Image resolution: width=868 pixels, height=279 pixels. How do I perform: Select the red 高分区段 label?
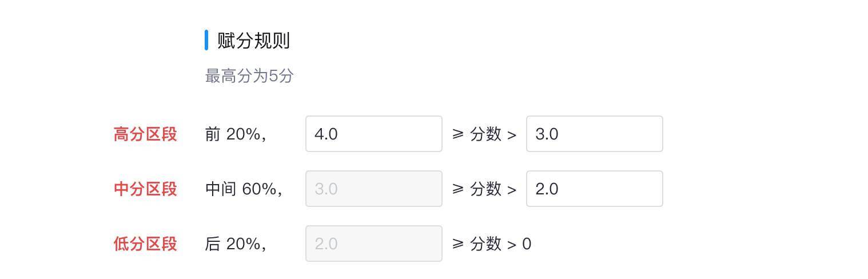coord(145,134)
